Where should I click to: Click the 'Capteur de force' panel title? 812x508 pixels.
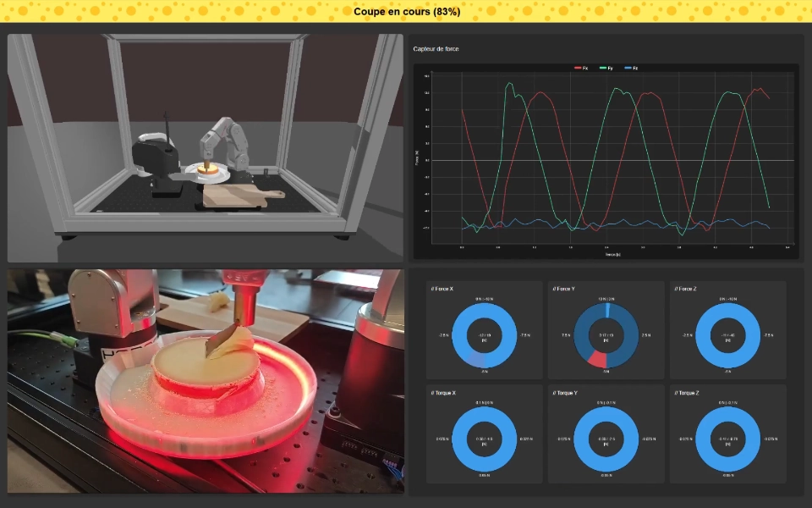tap(436, 49)
